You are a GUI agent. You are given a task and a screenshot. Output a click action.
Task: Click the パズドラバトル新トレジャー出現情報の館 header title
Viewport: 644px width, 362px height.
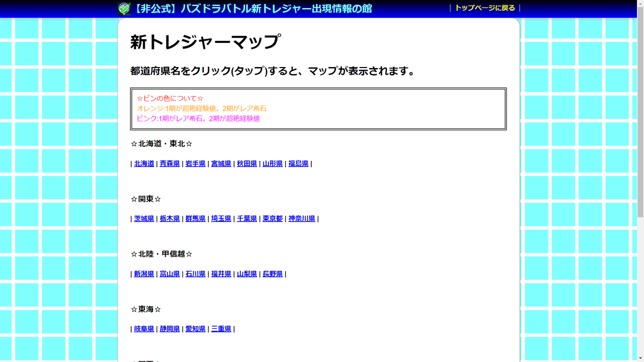pos(253,9)
